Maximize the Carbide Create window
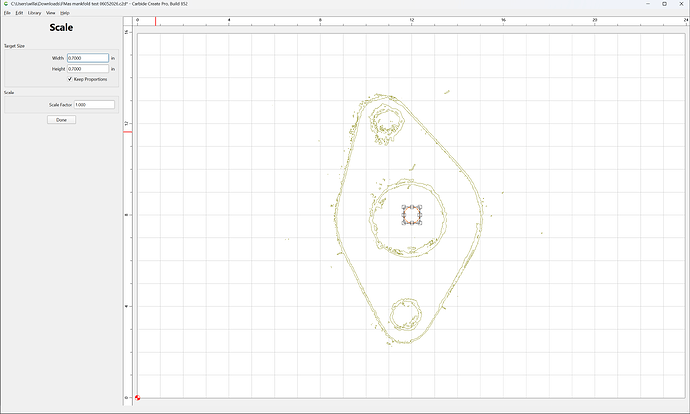Image resolution: width=690 pixels, height=414 pixels. pos(664,4)
